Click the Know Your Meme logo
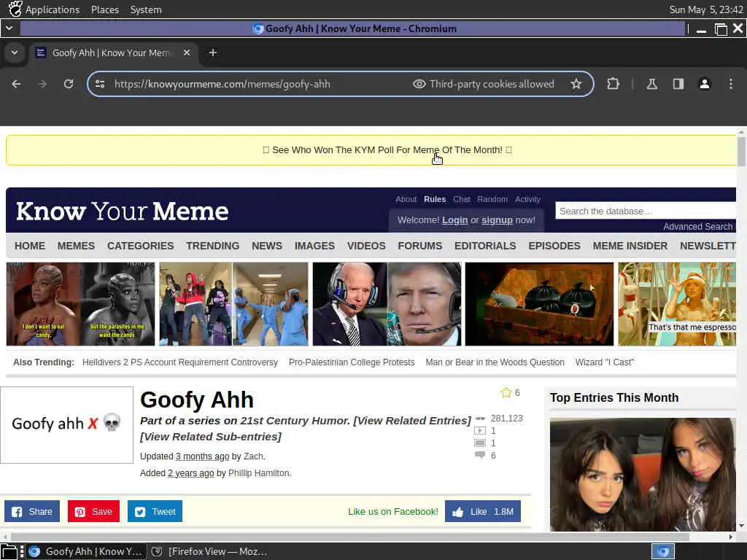The width and height of the screenshot is (747, 560). (x=122, y=211)
